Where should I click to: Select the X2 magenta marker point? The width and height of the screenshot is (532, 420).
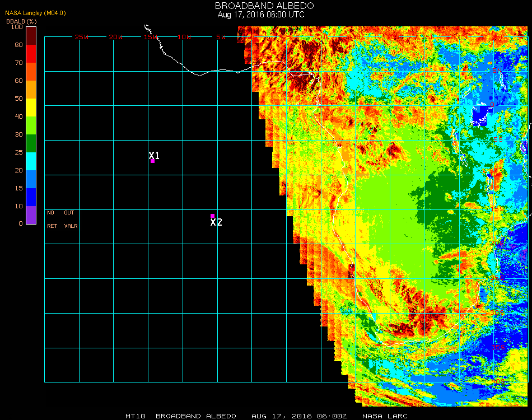pos(212,216)
